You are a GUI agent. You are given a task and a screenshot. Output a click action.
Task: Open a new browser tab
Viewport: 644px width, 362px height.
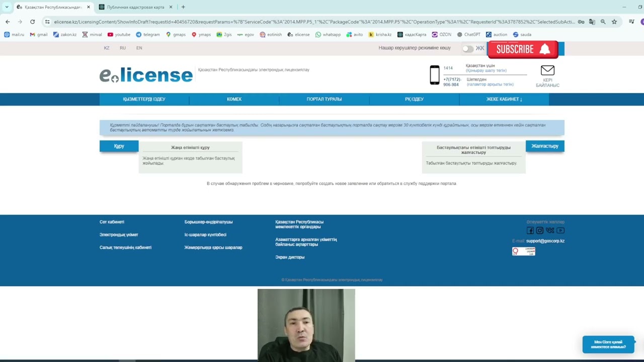[x=183, y=7]
